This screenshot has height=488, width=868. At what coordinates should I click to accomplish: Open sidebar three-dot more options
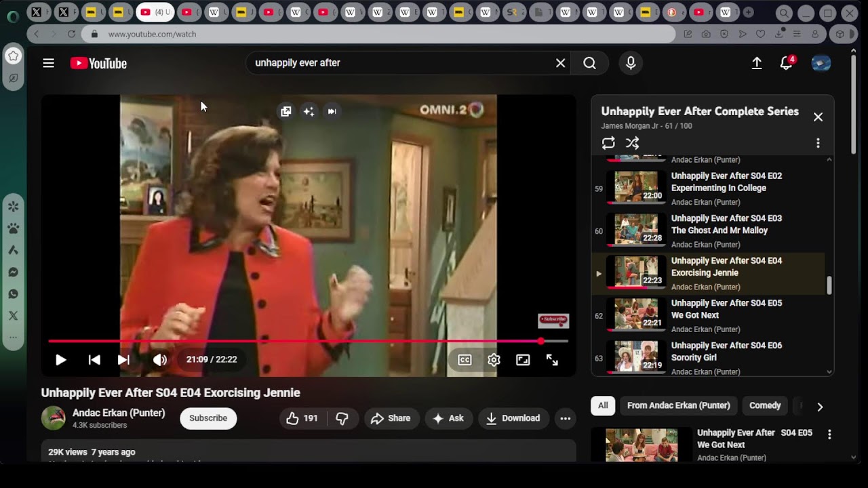[x=13, y=338]
